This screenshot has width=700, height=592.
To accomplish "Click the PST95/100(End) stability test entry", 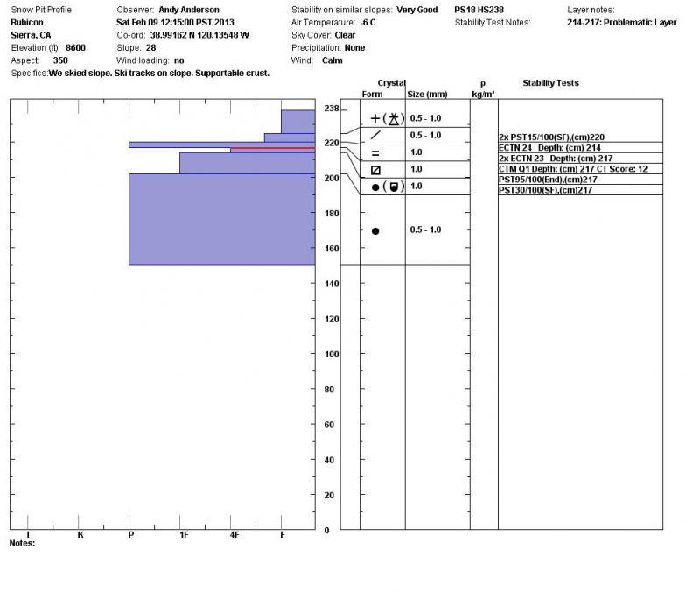I will click(x=547, y=180).
